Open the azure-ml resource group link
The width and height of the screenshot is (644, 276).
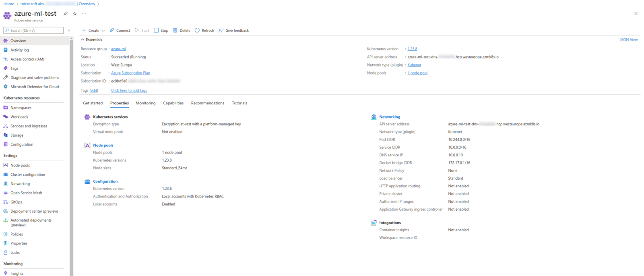point(118,49)
